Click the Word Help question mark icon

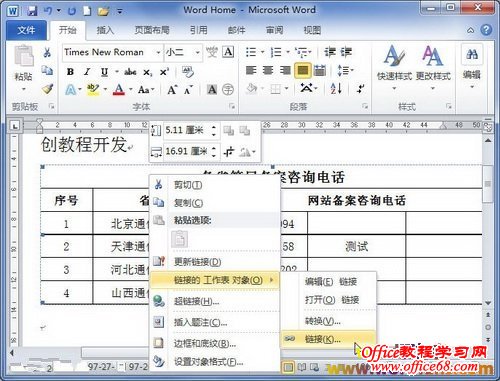[486, 30]
